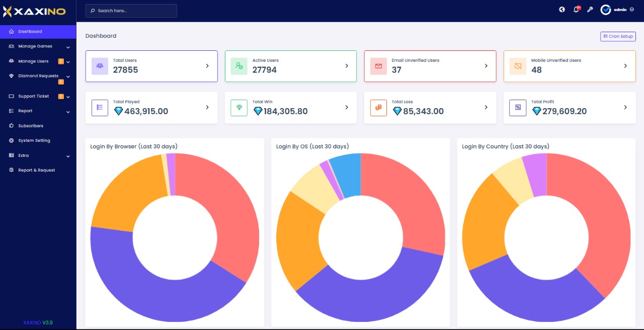Open the notifications bell icon

(576, 10)
